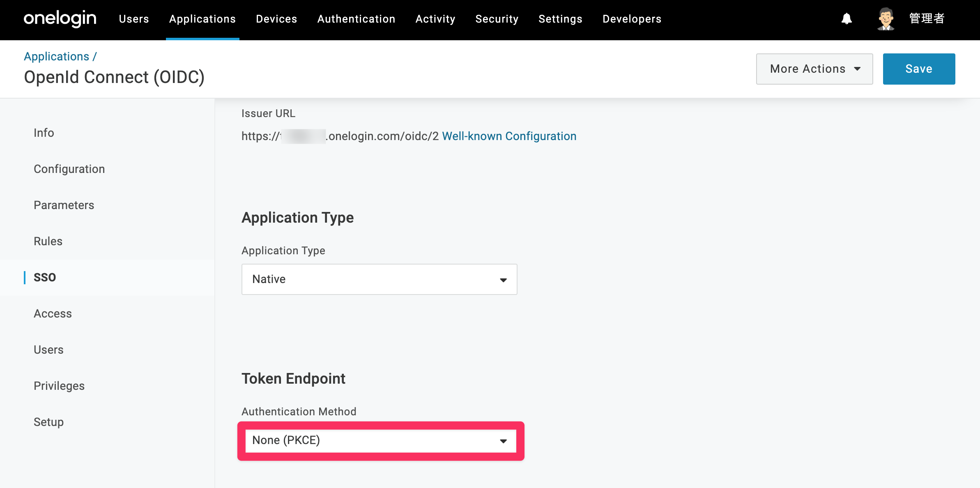Switch to the Parameters tab
Viewport: 980px width, 488px height.
point(64,205)
